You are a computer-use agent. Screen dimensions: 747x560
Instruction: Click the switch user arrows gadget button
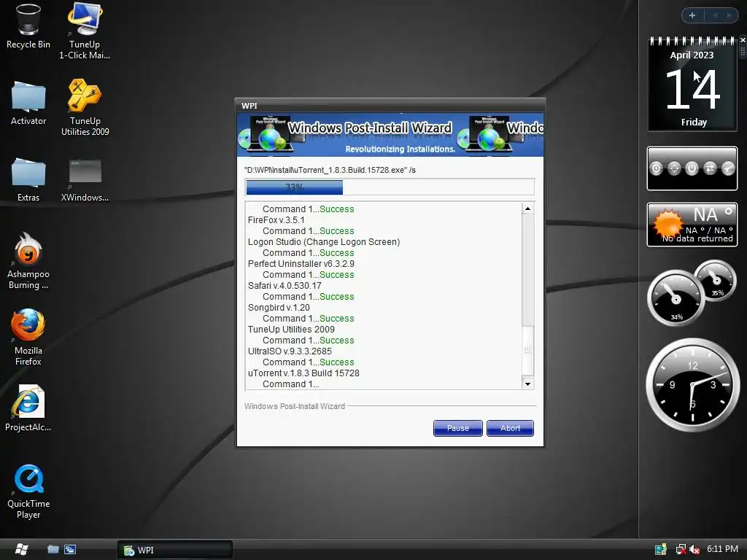coord(710,168)
